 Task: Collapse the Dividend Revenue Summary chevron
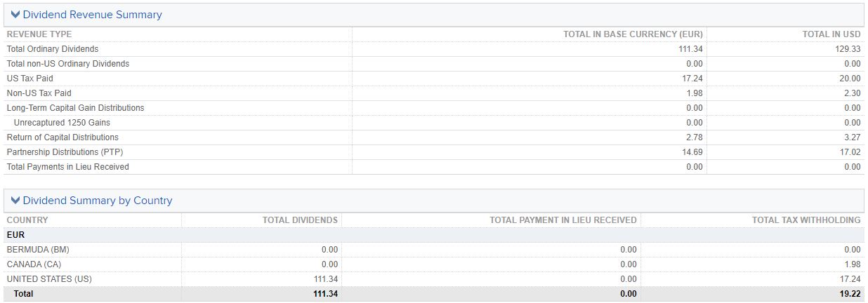15,15
